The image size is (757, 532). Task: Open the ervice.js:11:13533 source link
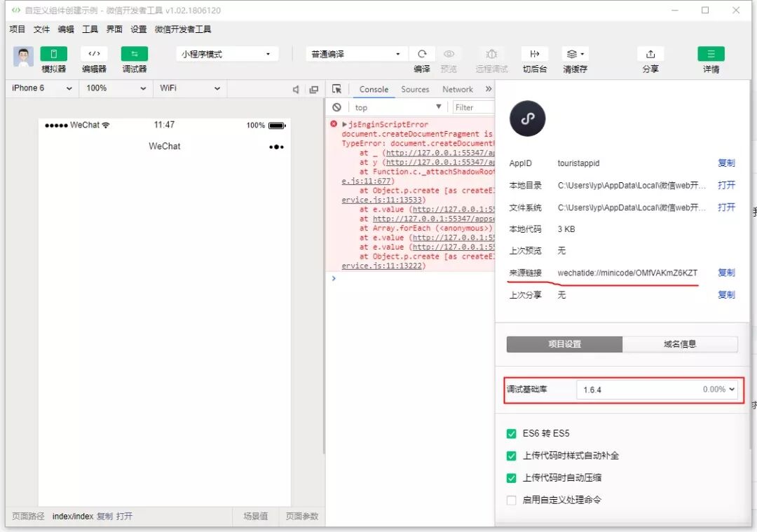383,200
